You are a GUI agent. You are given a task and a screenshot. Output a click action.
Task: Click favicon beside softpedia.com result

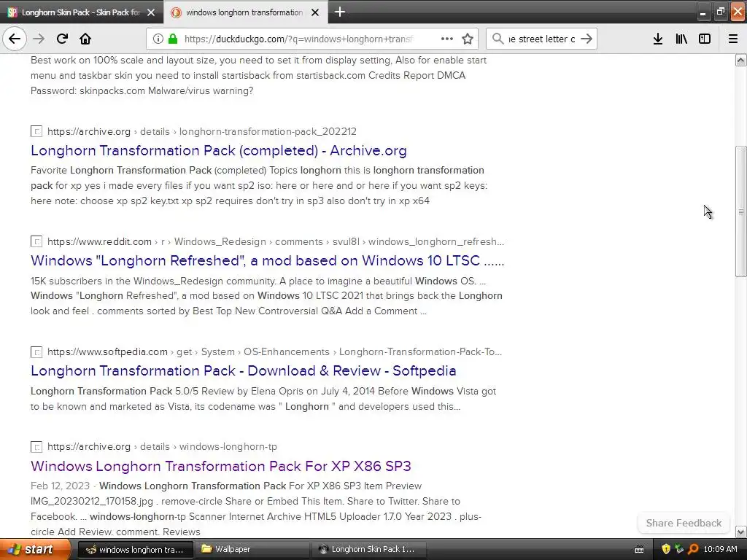[x=36, y=352]
